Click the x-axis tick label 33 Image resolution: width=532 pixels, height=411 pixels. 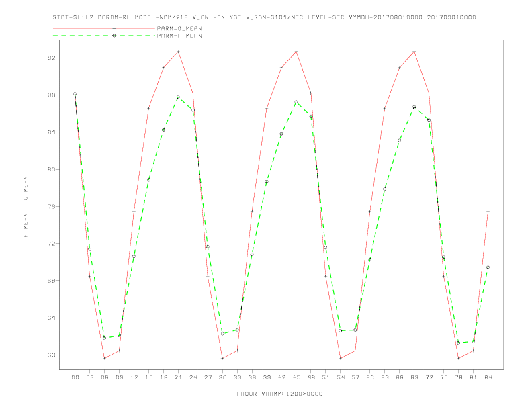click(x=237, y=377)
